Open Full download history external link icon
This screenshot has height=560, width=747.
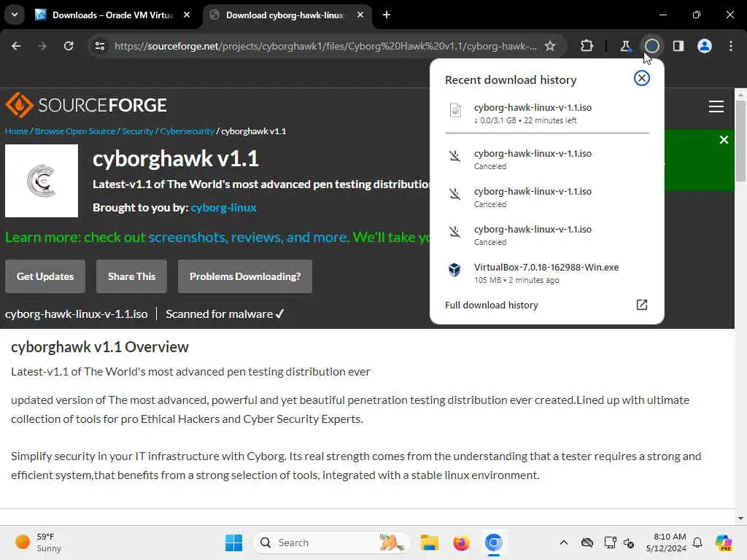[x=642, y=305]
